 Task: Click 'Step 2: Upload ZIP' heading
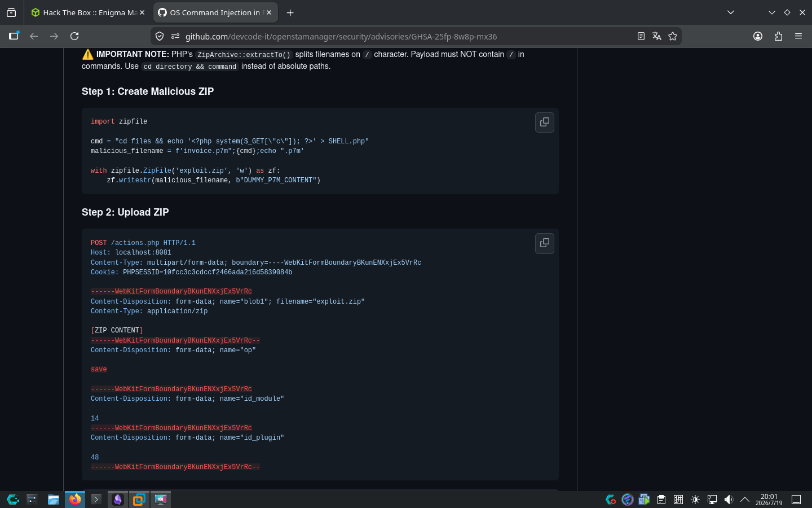point(125,212)
